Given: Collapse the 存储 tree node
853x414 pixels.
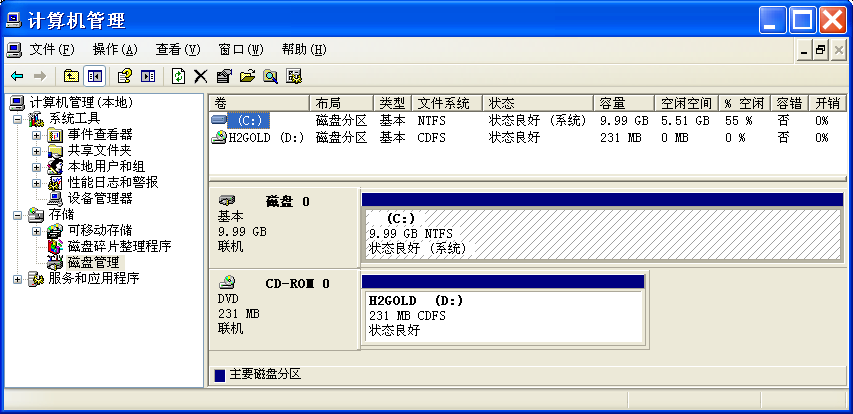Looking at the screenshot, I should tap(17, 215).
